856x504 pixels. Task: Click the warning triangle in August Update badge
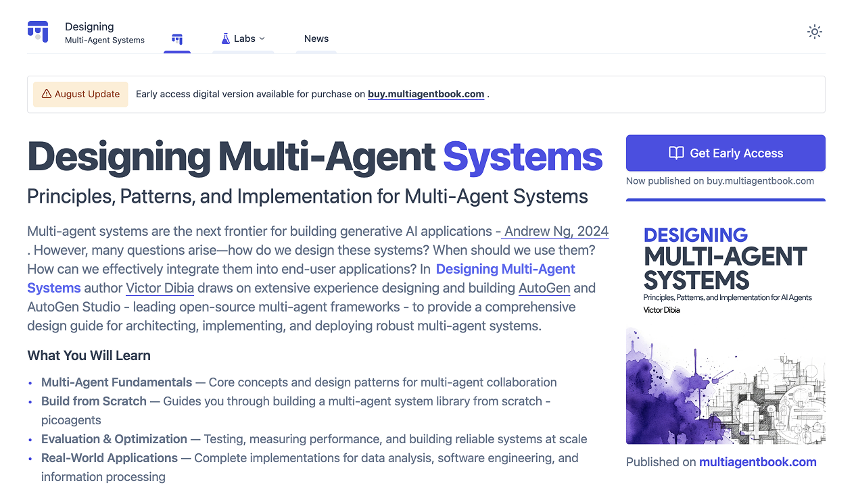point(47,94)
